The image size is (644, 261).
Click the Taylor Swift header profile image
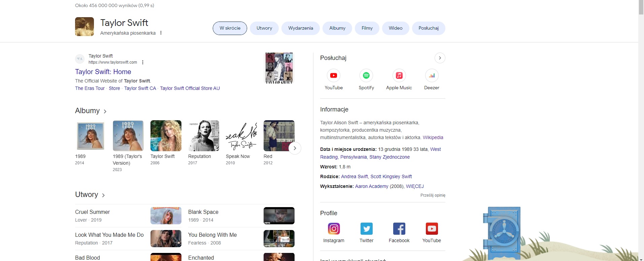click(84, 27)
